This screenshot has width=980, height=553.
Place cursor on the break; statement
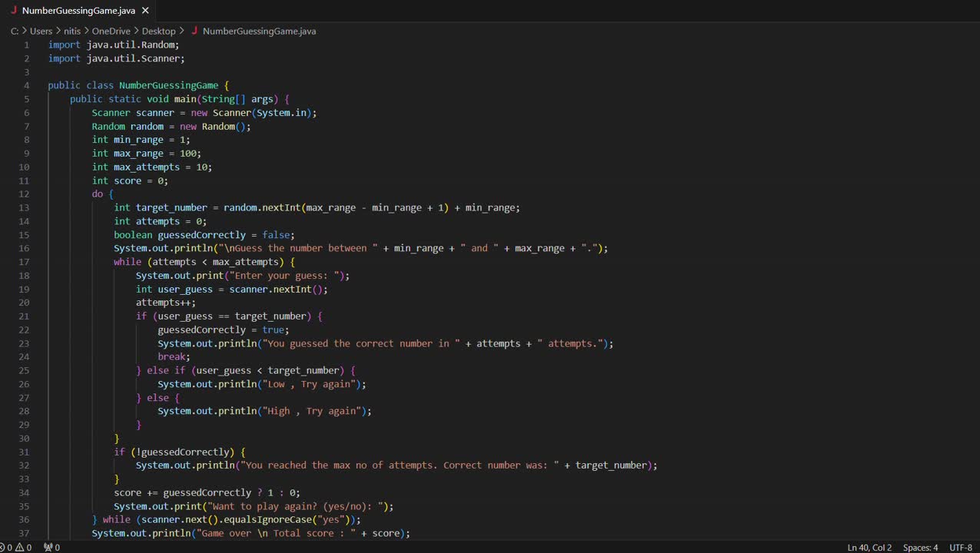(174, 356)
